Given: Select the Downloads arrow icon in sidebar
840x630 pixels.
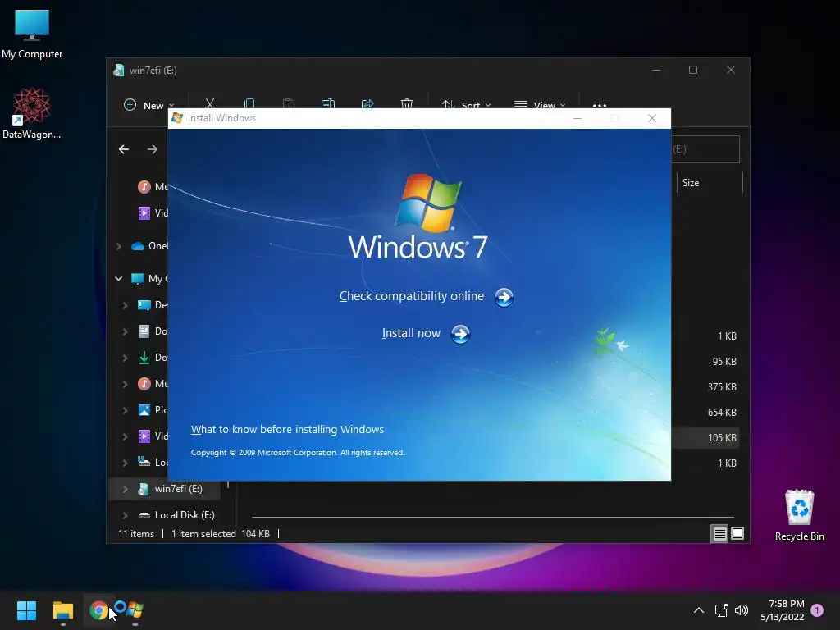Looking at the screenshot, I should pyautogui.click(x=144, y=358).
